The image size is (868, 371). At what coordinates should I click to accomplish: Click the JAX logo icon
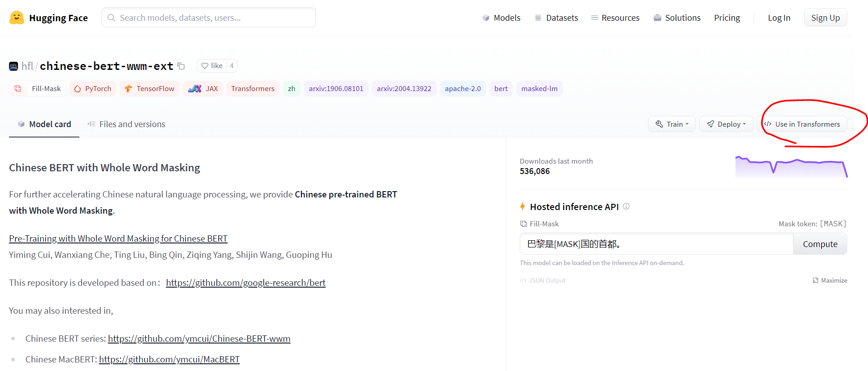click(195, 89)
